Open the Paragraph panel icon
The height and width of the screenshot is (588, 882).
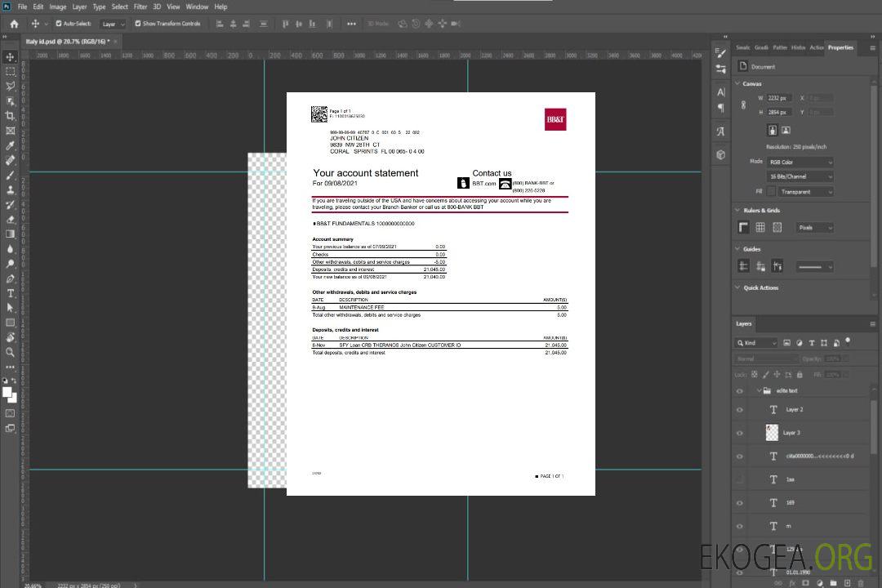(721, 108)
